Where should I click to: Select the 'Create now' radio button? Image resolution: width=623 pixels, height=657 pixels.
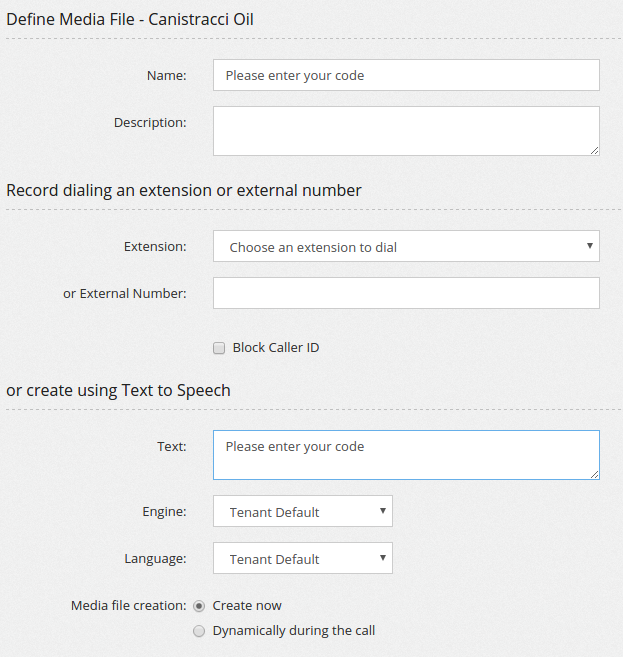click(199, 605)
